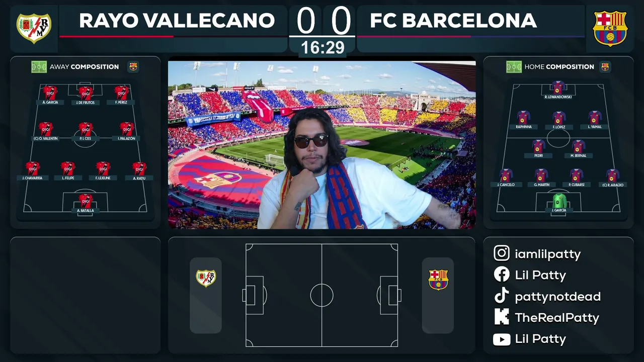
Task: Click the 16:29 match timer
Action: point(323,48)
